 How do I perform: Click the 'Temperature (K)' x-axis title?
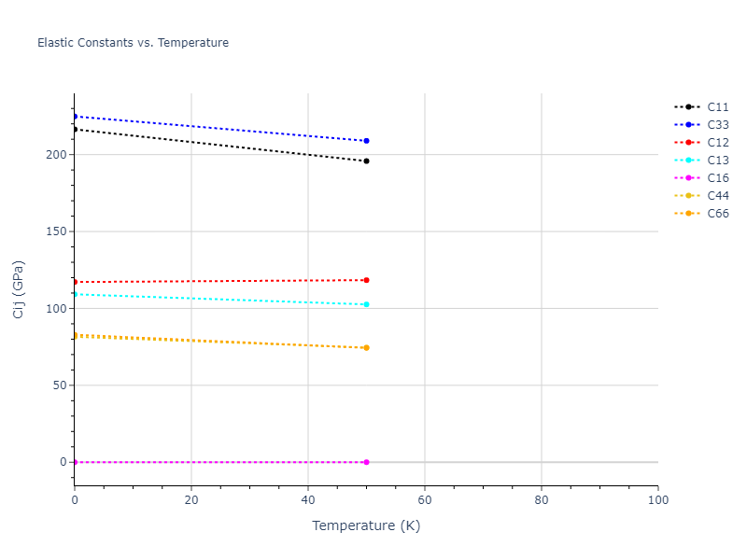(x=366, y=525)
